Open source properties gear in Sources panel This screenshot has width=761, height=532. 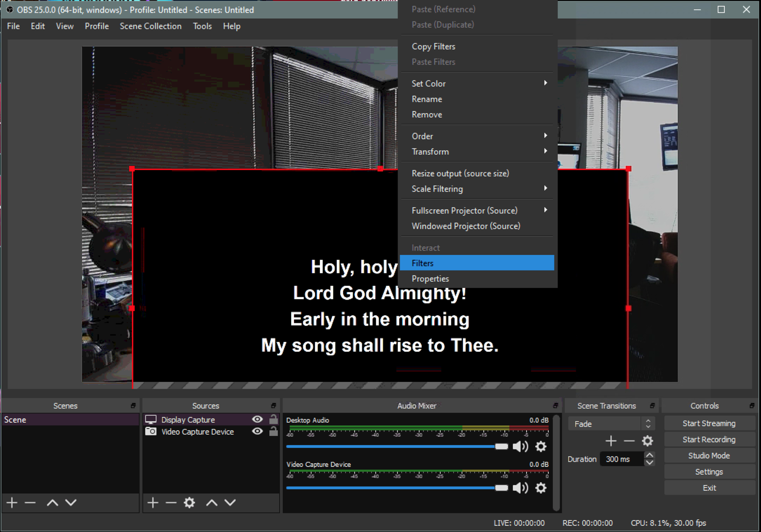189,503
